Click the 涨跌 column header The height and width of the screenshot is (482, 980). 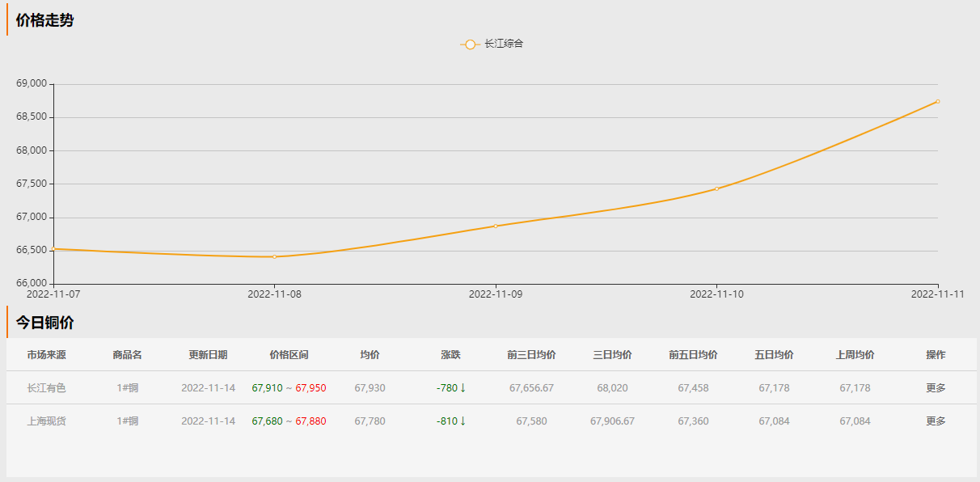click(450, 355)
